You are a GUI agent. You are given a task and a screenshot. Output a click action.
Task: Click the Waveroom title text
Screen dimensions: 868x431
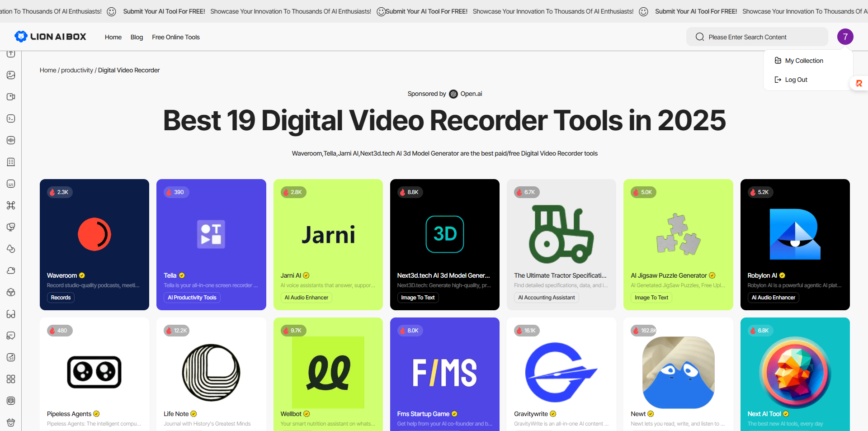[62, 275]
